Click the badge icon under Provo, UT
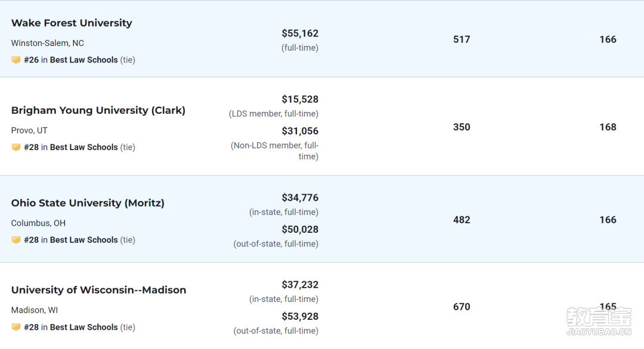Screen dimensions: 644x349 coord(16,147)
